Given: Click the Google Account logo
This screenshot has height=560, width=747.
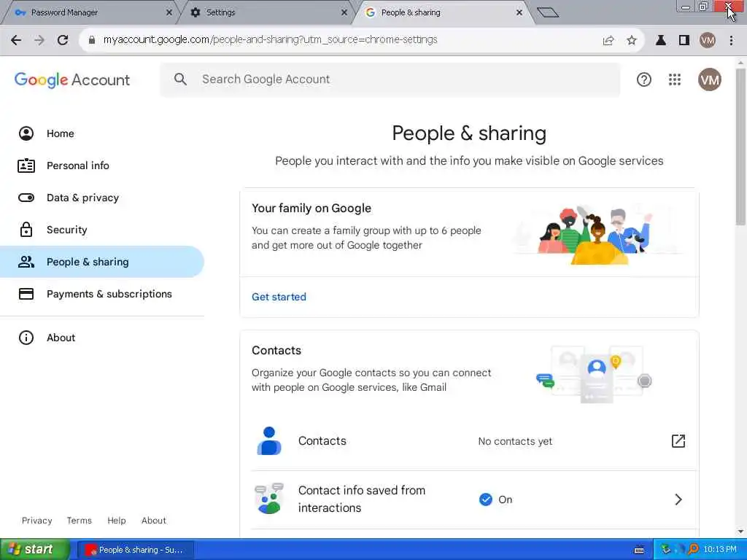Looking at the screenshot, I should 72,79.
